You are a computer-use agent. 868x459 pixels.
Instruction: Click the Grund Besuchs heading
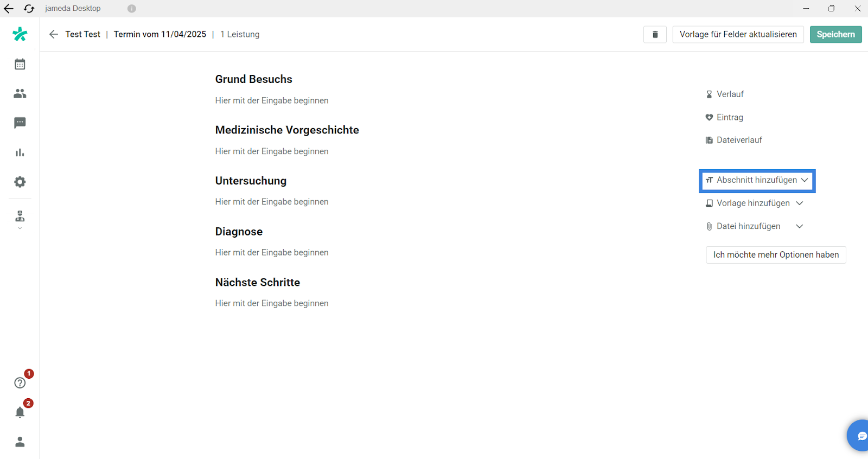253,79
